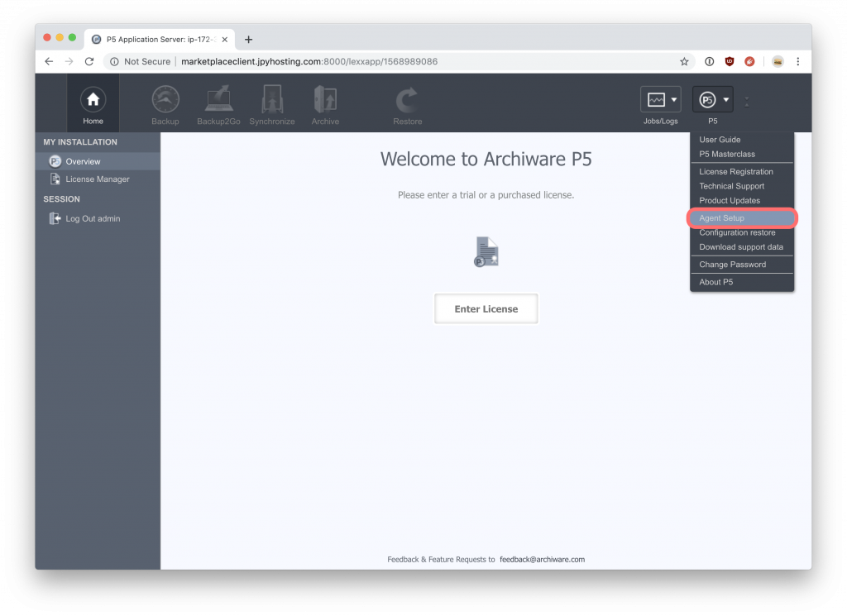This screenshot has height=616, width=847.
Task: Open feedback@archiware.com link
Action: click(542, 559)
